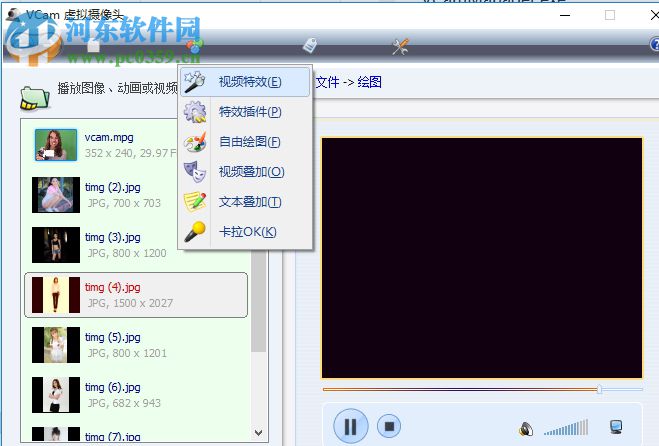Select the vcam.mpg thumbnail
659x446 pixels.
click(x=56, y=145)
